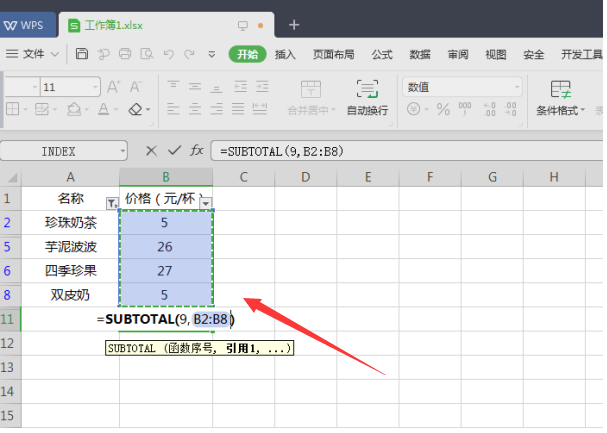The width and height of the screenshot is (607, 433).
Task: Click Distributed alignment icon
Action: (x=260, y=109)
